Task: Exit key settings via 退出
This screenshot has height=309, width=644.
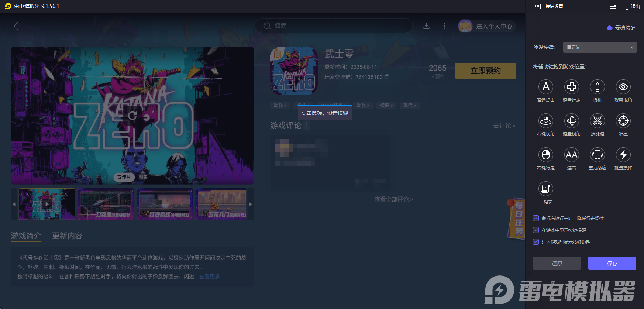Action: click(x=631, y=7)
